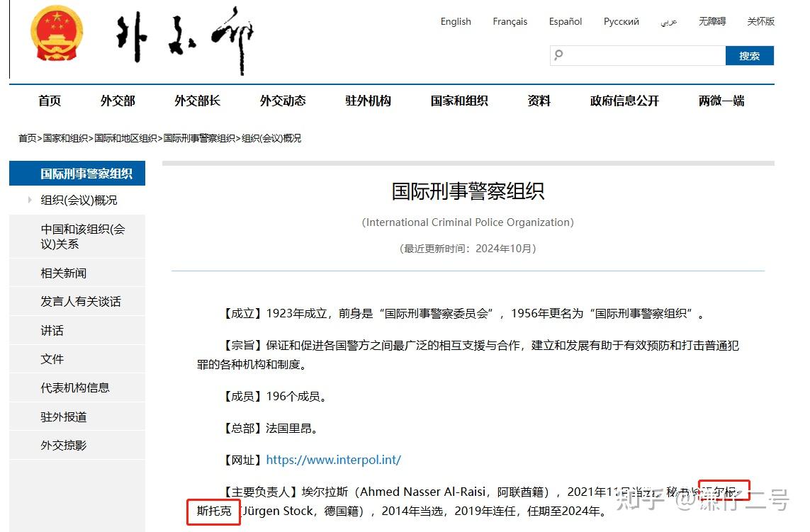The image size is (810, 532).
Task: Open 外交部长 navigation menu item
Action: (x=197, y=101)
